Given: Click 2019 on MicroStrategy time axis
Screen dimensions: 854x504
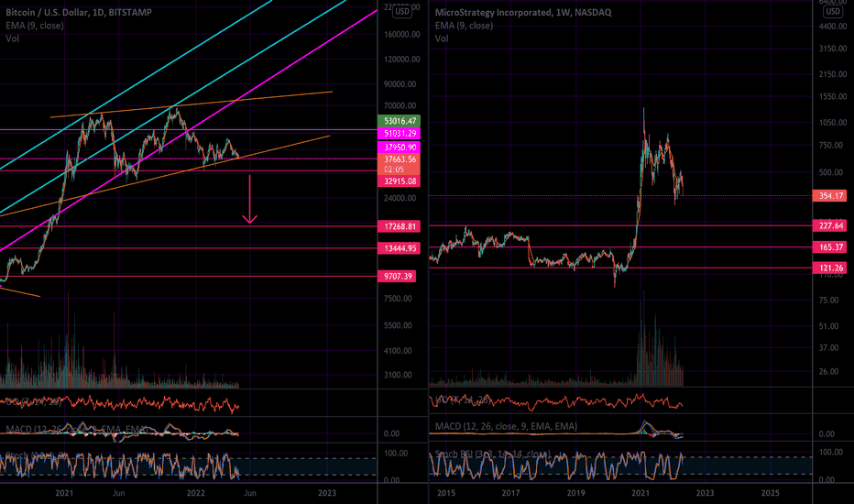Looking at the screenshot, I should 575,493.
